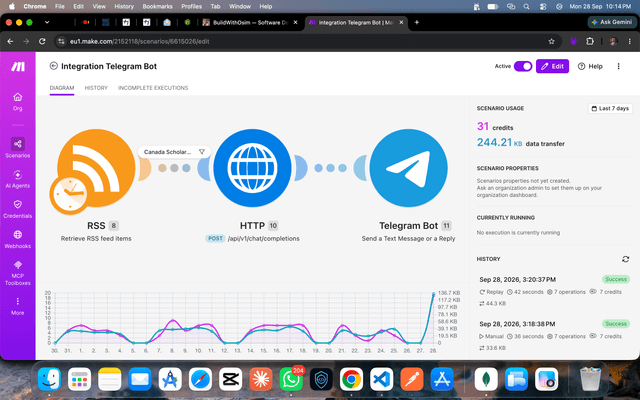This screenshot has height=400, width=640.
Task: Open Finder from the Dock
Action: coord(49,379)
